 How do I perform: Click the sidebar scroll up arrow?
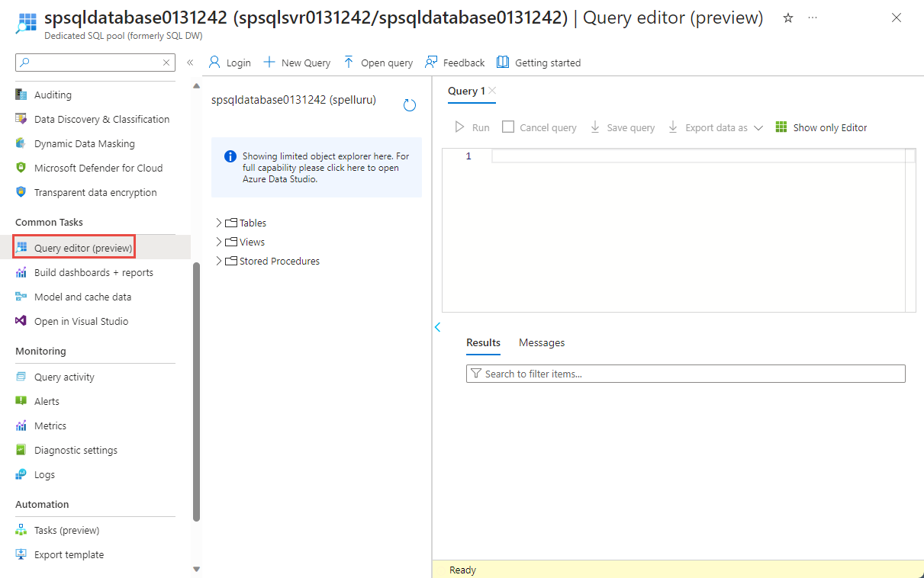pos(196,86)
